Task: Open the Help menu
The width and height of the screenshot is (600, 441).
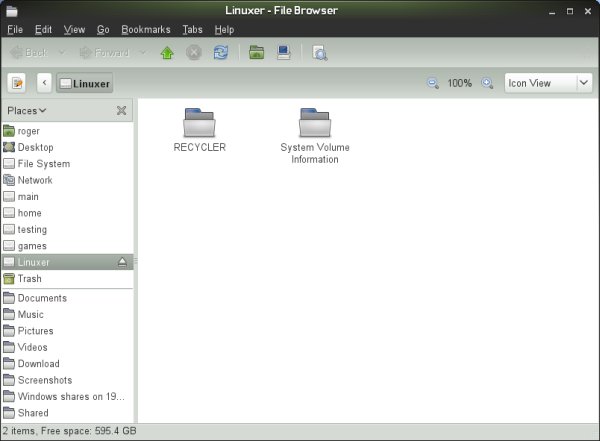Action: point(224,29)
